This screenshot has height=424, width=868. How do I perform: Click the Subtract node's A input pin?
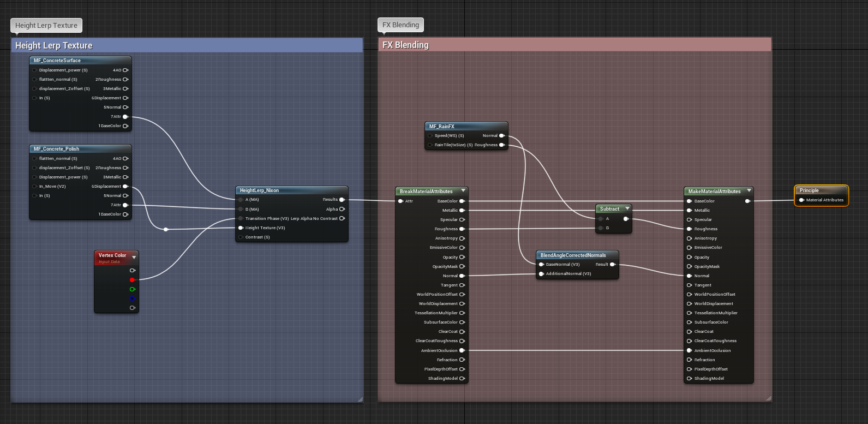(x=601, y=219)
